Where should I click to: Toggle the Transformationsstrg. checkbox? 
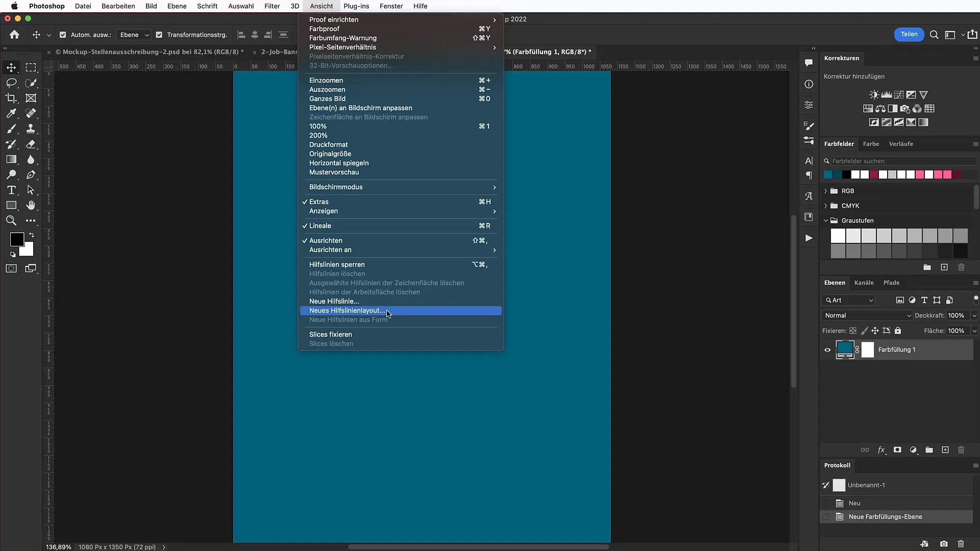[x=159, y=35]
